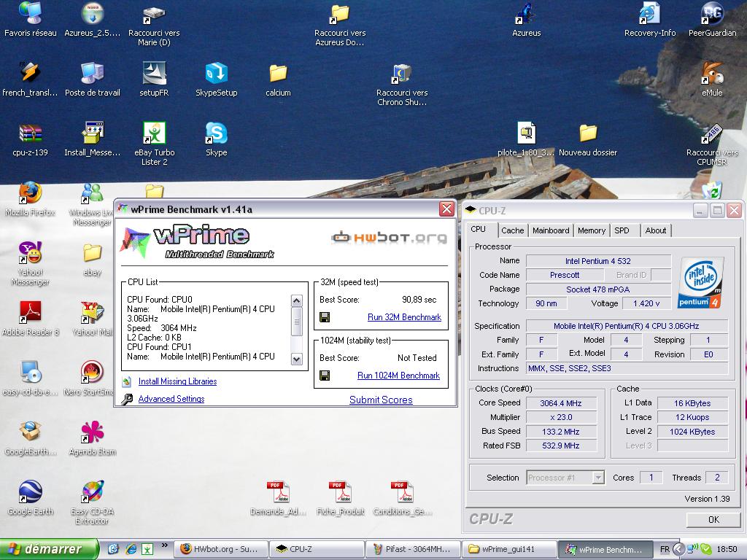Click OK button in CPU-Z
Screen dimensions: 747x560
(713, 519)
